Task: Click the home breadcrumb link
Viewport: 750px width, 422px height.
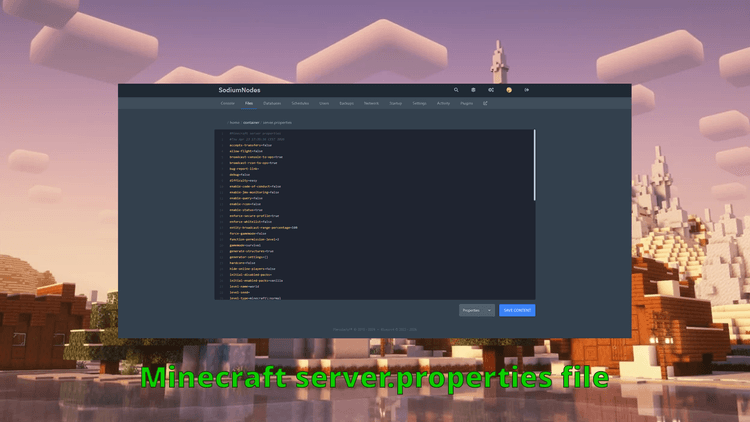Action: (234, 122)
